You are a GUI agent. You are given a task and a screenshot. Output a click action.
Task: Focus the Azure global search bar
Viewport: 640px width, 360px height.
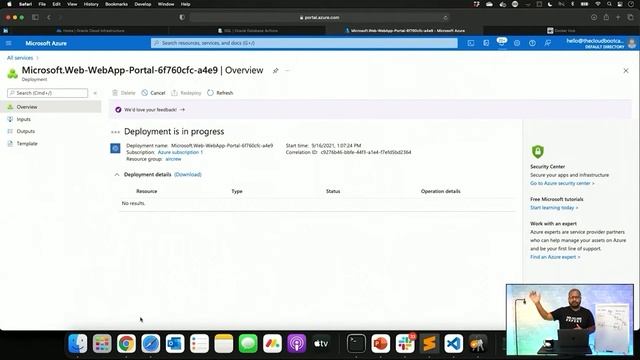click(304, 43)
